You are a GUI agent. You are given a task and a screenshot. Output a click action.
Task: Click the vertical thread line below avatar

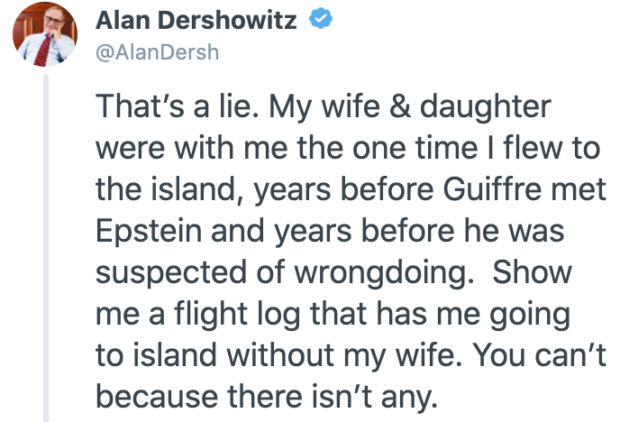point(46,248)
